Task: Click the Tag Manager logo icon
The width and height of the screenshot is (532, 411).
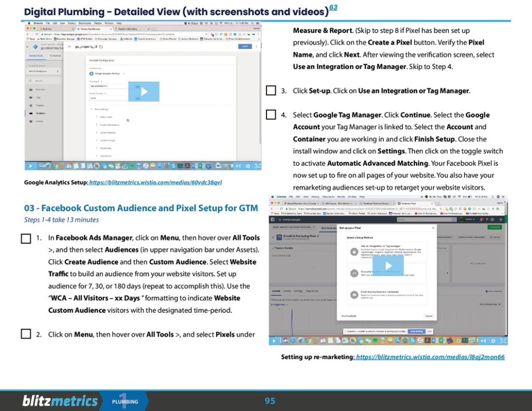Action: (35, 46)
